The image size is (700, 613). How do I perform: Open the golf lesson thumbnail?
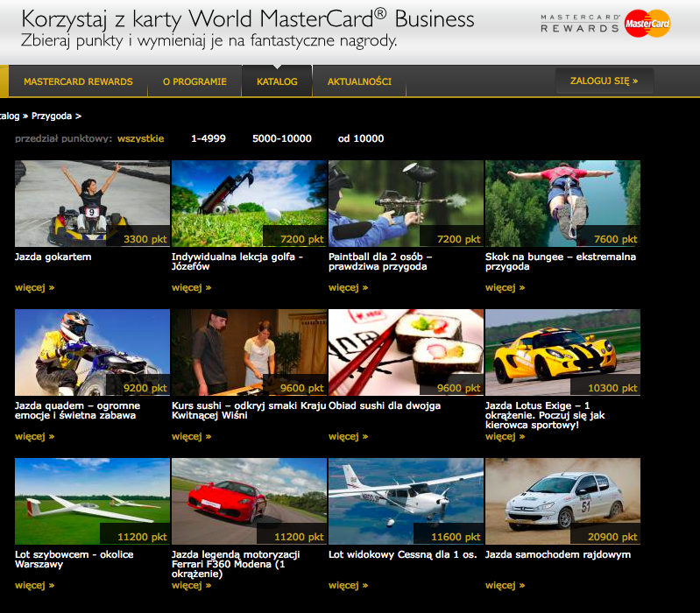point(249,203)
